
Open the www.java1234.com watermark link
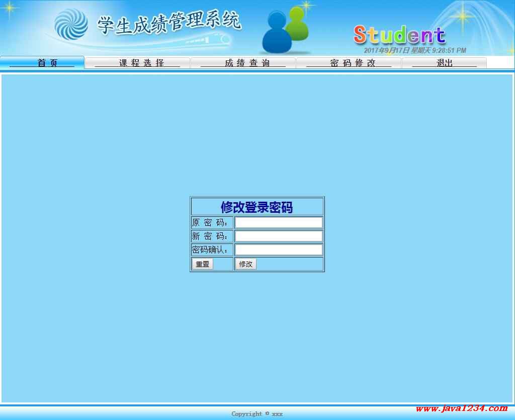(x=462, y=408)
